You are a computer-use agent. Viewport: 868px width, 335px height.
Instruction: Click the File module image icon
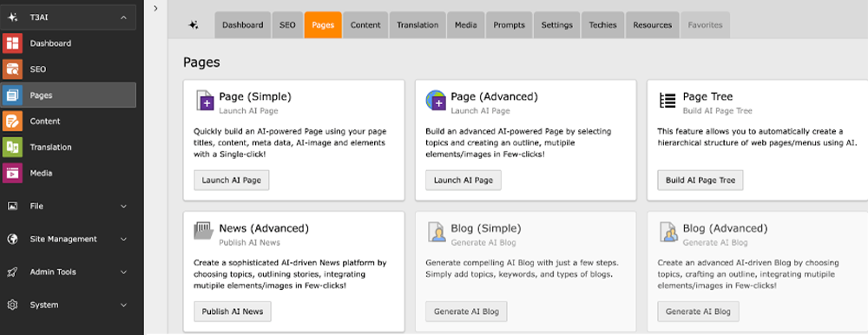pos(12,206)
